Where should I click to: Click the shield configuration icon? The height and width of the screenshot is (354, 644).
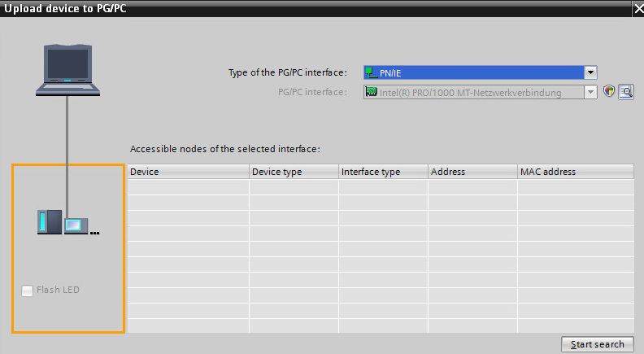(x=609, y=92)
